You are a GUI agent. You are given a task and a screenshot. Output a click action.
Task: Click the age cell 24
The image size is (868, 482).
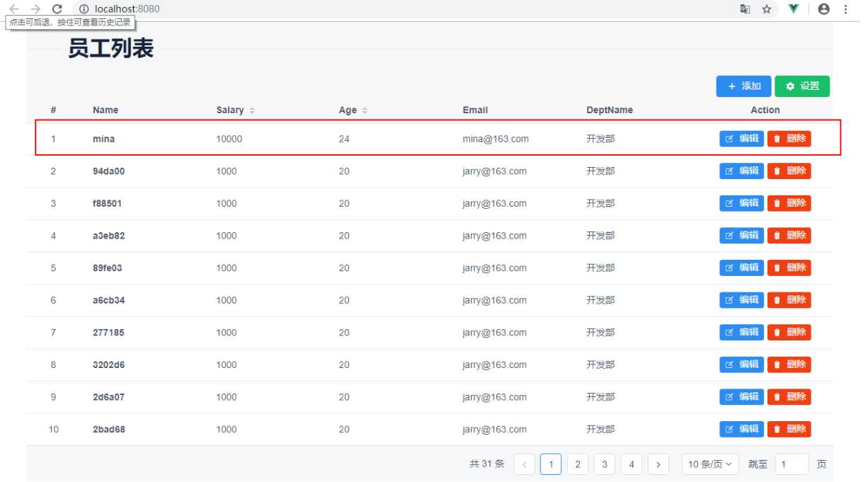coord(344,139)
